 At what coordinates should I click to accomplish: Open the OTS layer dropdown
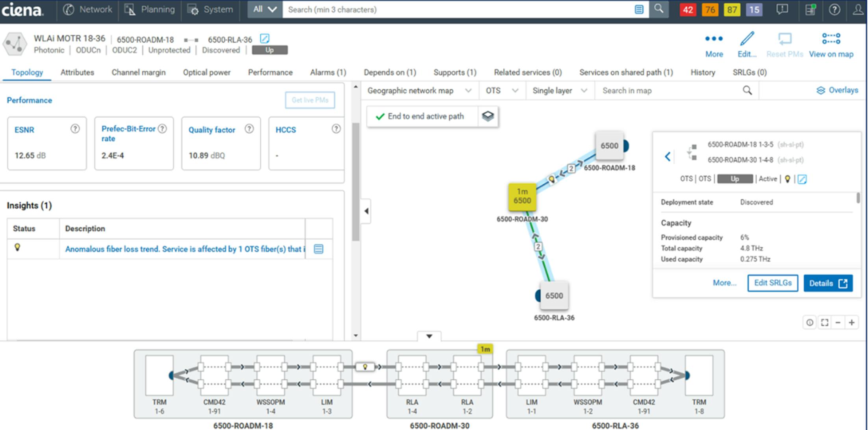(502, 91)
